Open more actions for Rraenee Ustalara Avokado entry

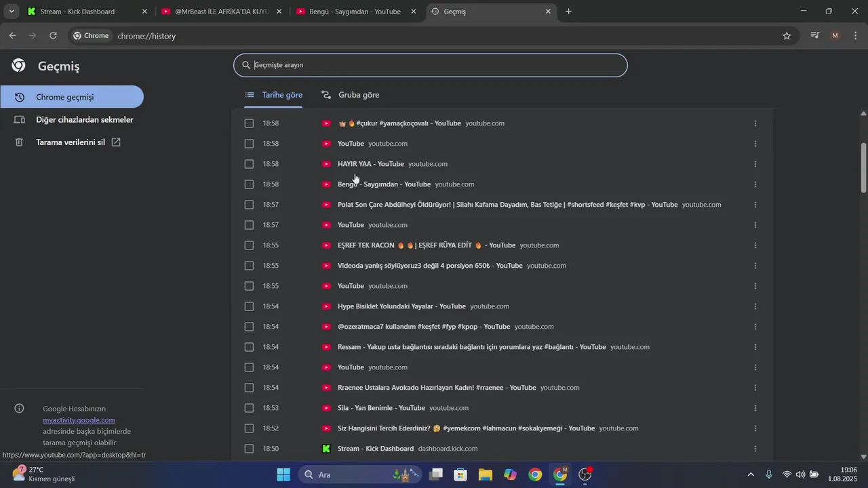point(755,388)
